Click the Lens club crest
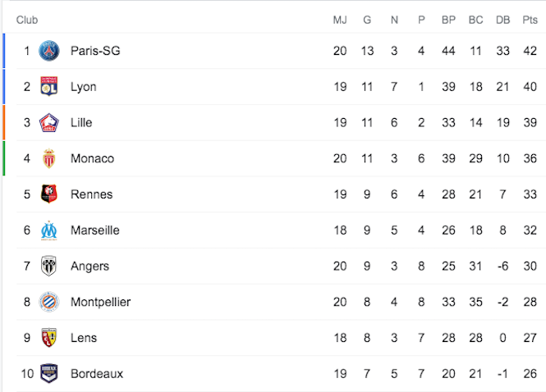 [x=48, y=337]
